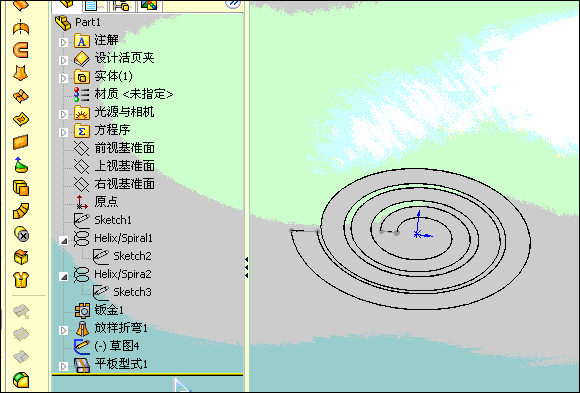Select the sphere with X mark tool icon
The height and width of the screenshot is (393, 580).
point(21,234)
